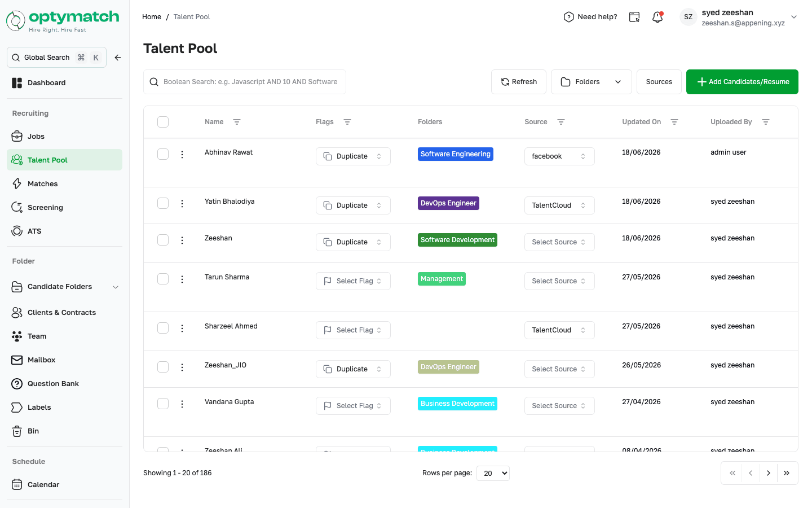This screenshot has width=812, height=508.
Task: Go to the next page
Action: pos(769,474)
